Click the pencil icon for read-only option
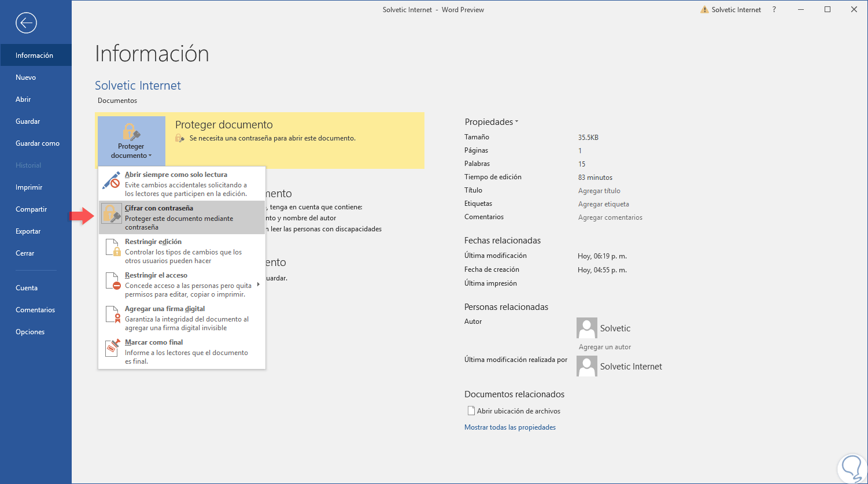The height and width of the screenshot is (484, 868). tap(111, 180)
